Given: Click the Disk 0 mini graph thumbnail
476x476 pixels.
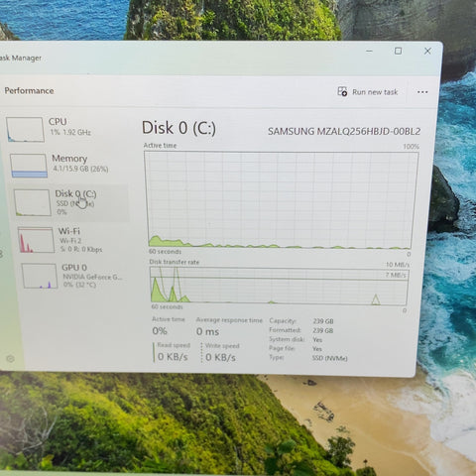Looking at the screenshot, I should pos(33,202).
